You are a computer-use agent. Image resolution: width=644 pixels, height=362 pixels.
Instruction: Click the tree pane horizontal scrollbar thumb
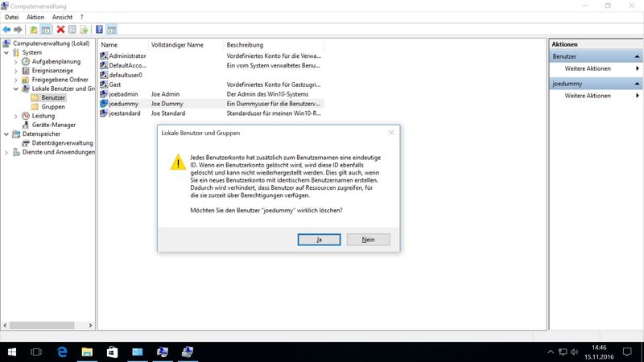point(42,325)
